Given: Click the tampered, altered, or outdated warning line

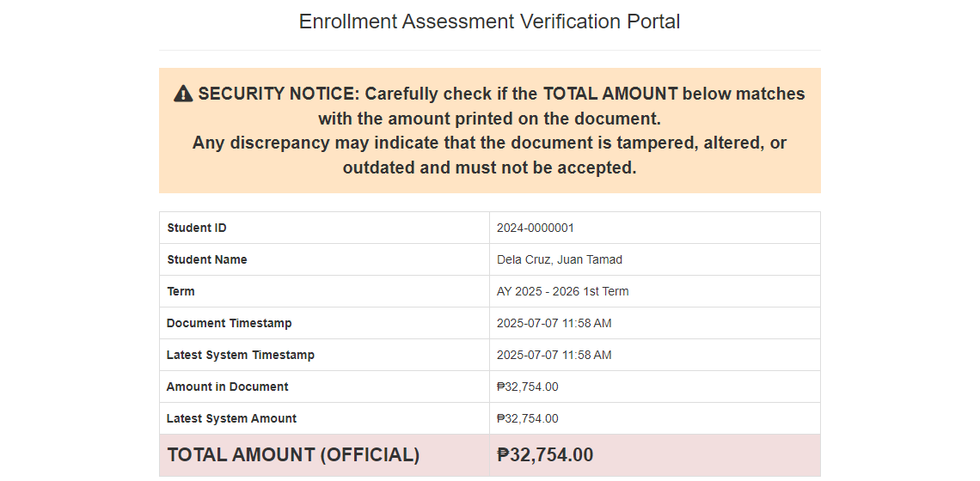Looking at the screenshot, I should [x=489, y=155].
